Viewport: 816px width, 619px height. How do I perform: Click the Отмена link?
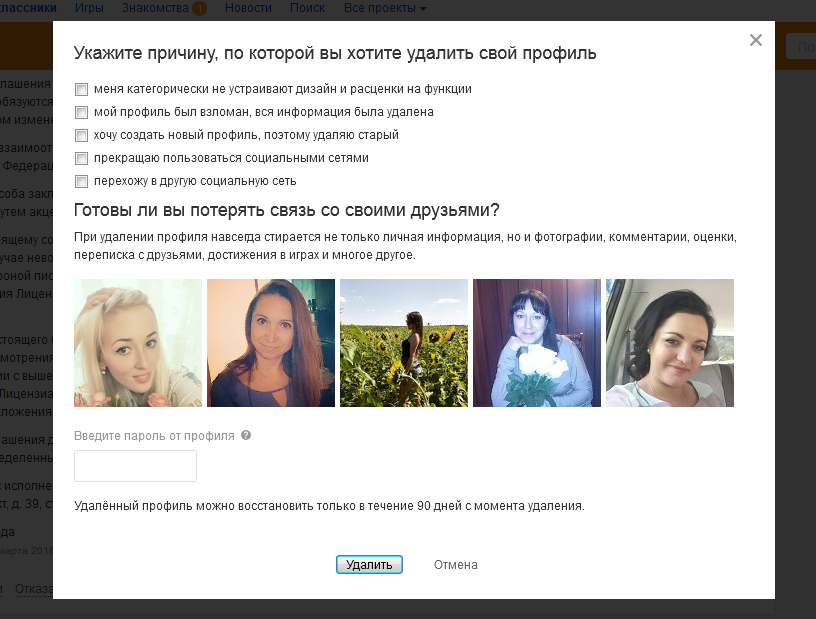(x=455, y=565)
